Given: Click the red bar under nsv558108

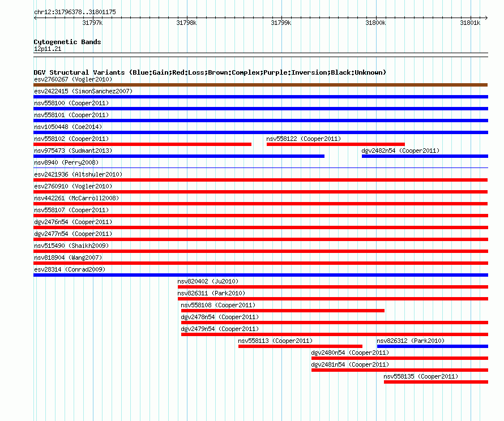Looking at the screenshot, I should coord(283,311).
